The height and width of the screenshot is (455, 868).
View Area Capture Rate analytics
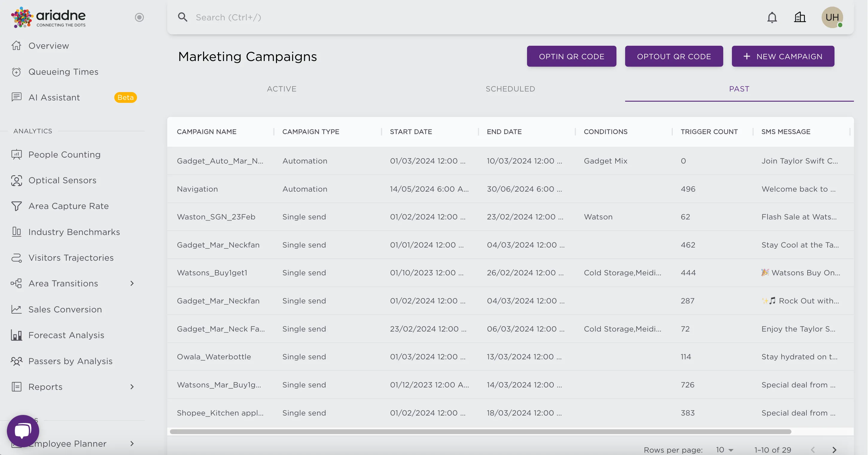[68, 206]
